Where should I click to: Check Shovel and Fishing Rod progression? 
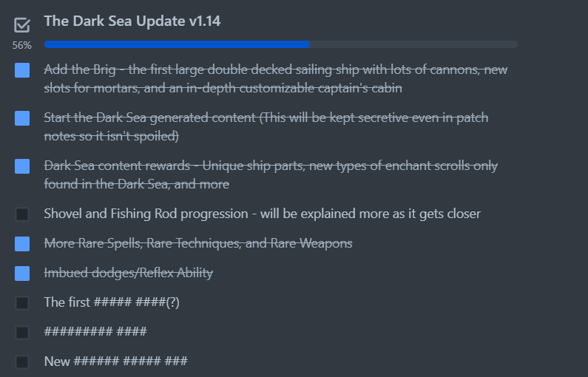point(22,214)
